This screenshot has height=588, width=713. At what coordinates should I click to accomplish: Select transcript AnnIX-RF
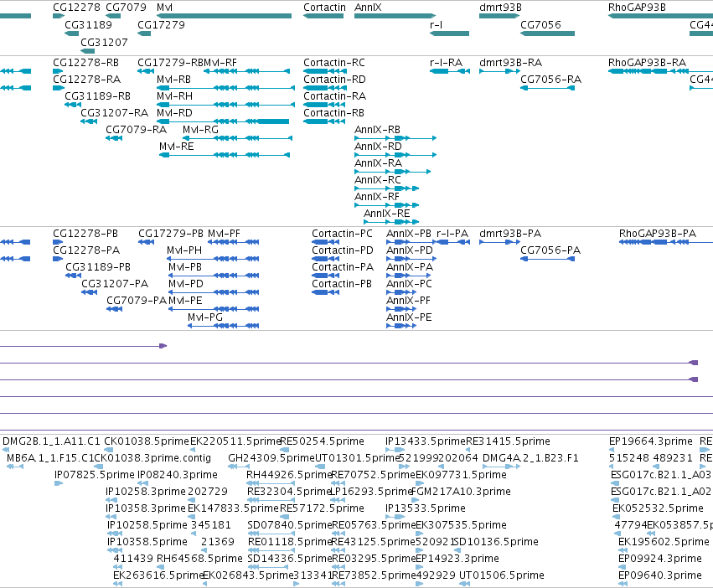point(386,205)
